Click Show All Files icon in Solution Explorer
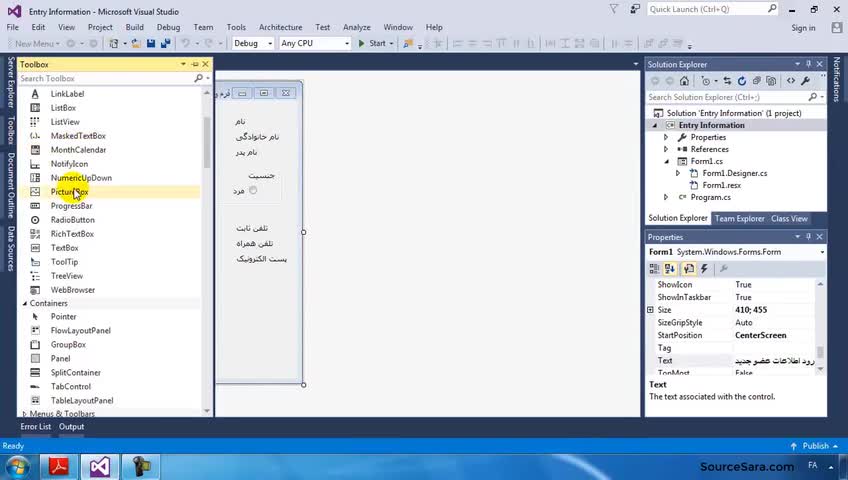848x480 pixels. 771,81
